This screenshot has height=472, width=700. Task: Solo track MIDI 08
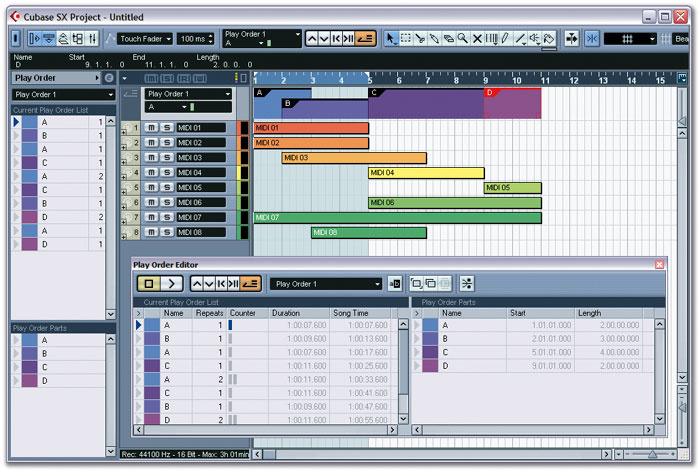point(167,232)
